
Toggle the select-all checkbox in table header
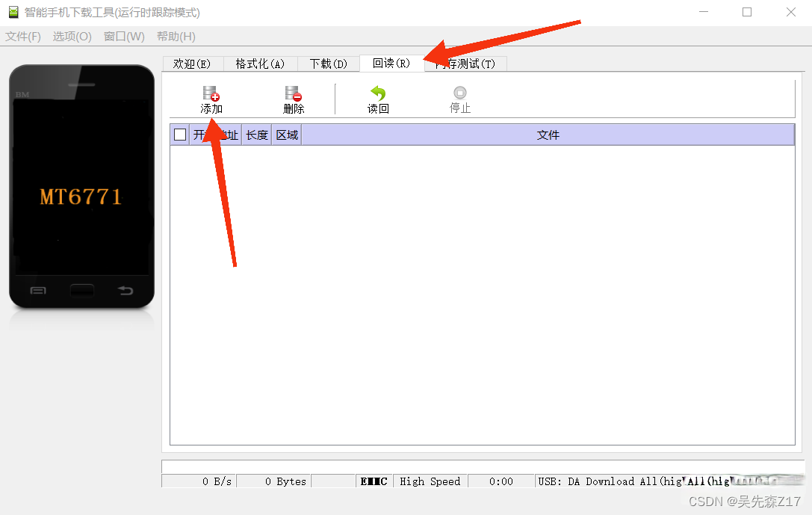click(x=179, y=135)
